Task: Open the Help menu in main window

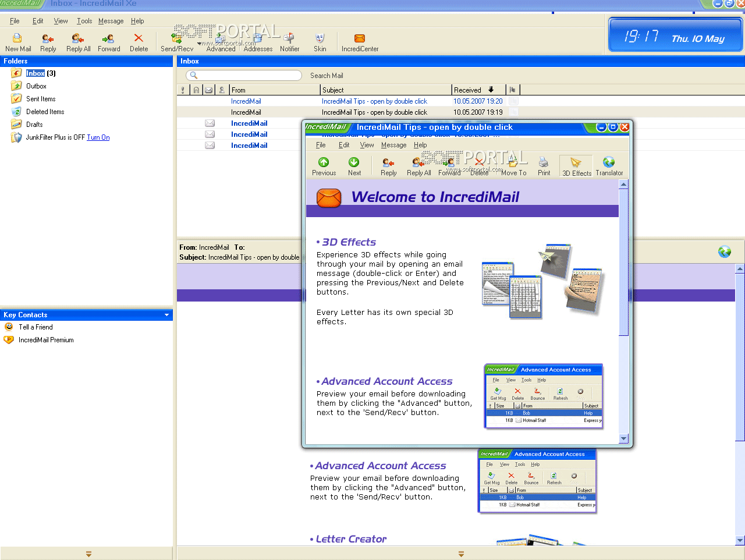Action: click(137, 21)
